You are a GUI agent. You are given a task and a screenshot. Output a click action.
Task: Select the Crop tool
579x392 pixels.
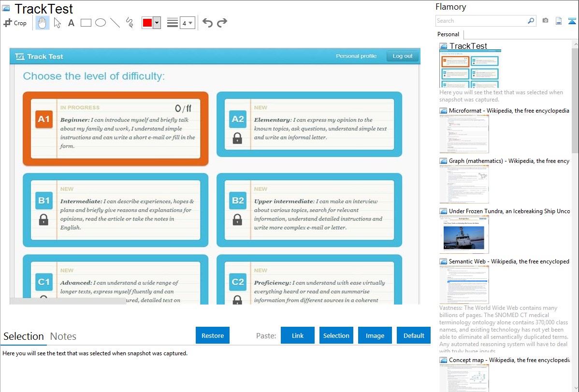[x=15, y=23]
